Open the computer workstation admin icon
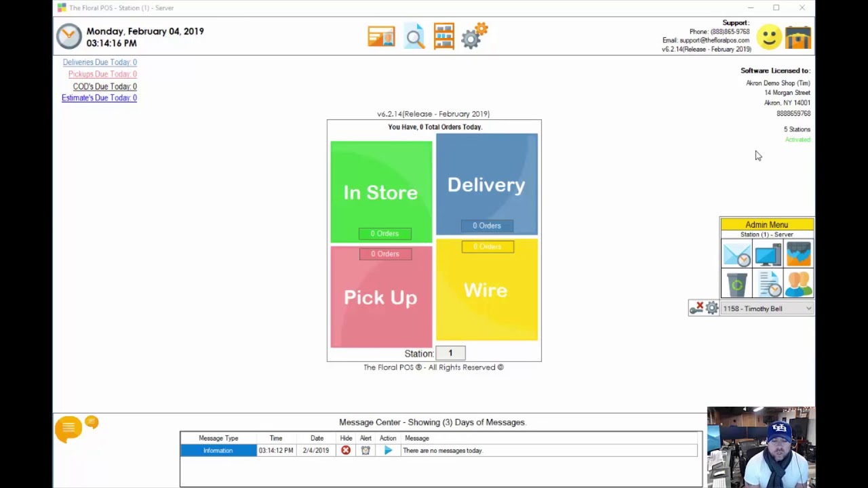This screenshot has width=868, height=488. pos(768,254)
